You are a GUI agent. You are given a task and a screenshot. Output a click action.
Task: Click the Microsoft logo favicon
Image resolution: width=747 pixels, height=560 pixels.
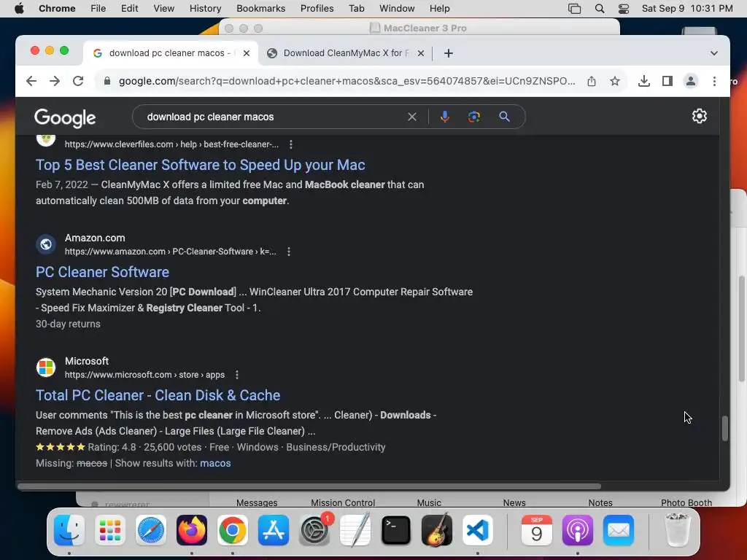(46, 367)
